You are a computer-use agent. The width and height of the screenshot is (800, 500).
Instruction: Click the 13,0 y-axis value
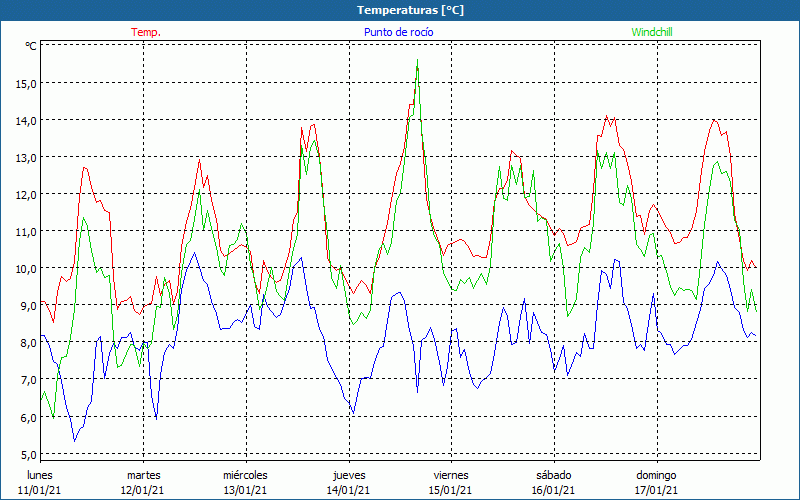click(x=26, y=158)
